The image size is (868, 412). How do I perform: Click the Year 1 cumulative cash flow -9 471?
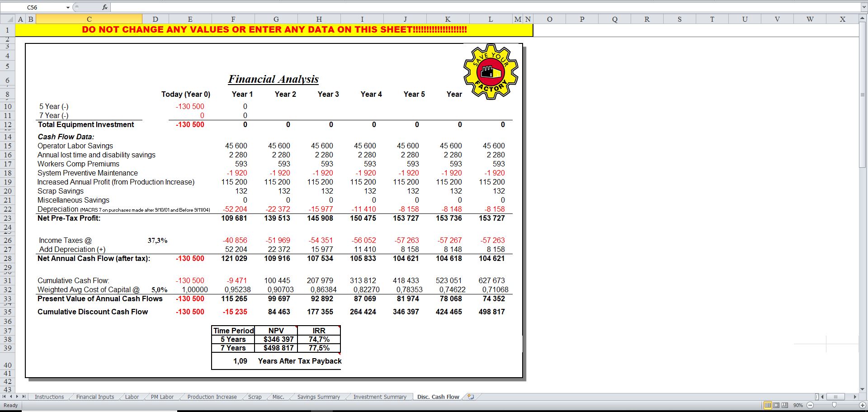[237, 280]
